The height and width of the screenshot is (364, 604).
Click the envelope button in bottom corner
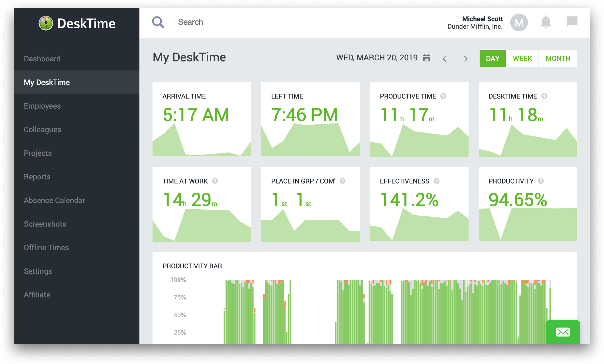click(563, 332)
